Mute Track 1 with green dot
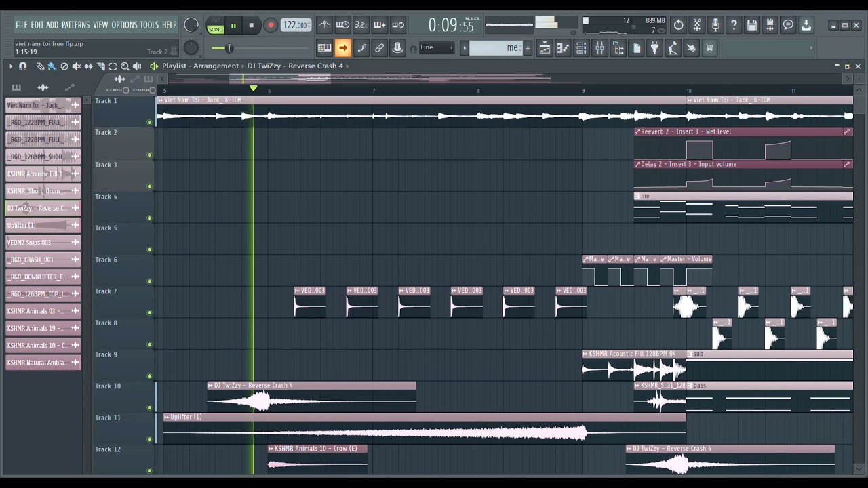This screenshot has width=868, height=488. [x=149, y=123]
